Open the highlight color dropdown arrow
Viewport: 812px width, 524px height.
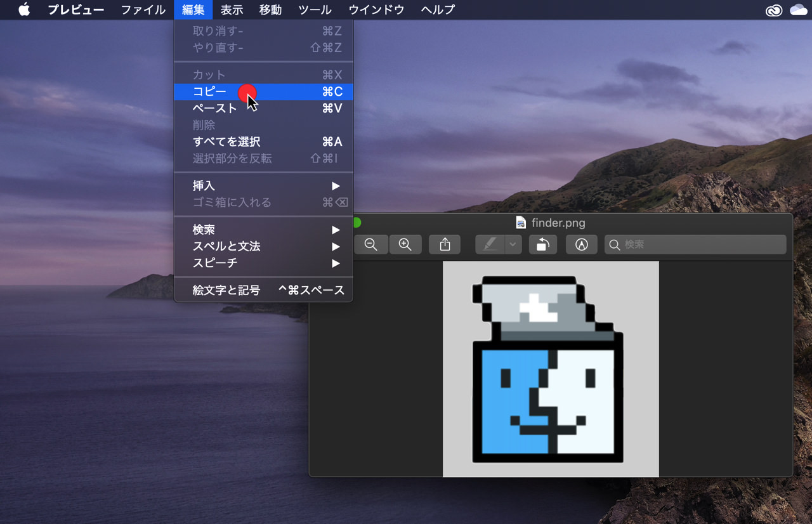(514, 245)
